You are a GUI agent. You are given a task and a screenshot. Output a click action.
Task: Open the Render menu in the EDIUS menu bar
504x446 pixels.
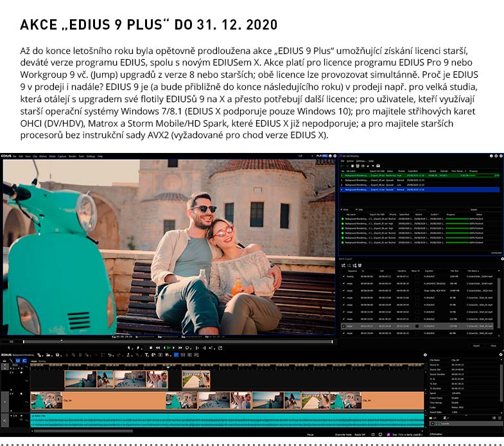coord(71,156)
